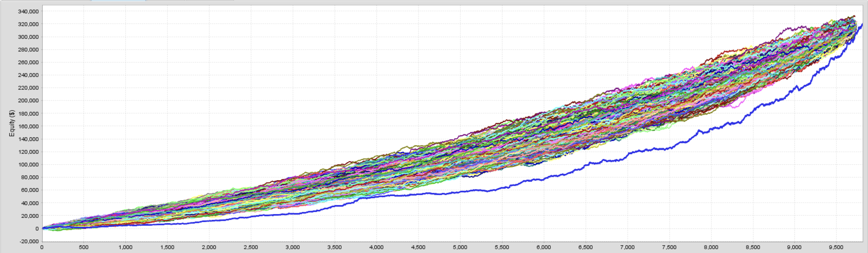
Task: Select the 200,000 y-axis tick label
Action: click(28, 101)
